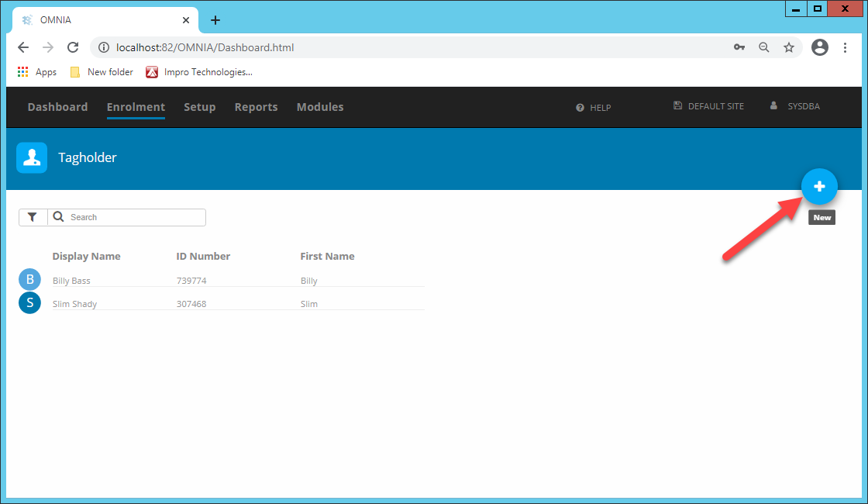The width and height of the screenshot is (868, 504).
Task: Click ID number 739774
Action: pyautogui.click(x=191, y=281)
